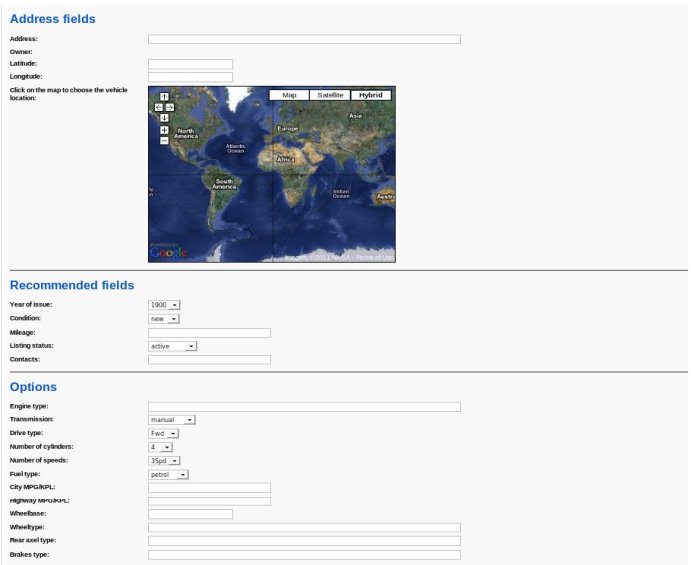Click the North America label on map
This screenshot has width=691, height=565.
point(186,134)
